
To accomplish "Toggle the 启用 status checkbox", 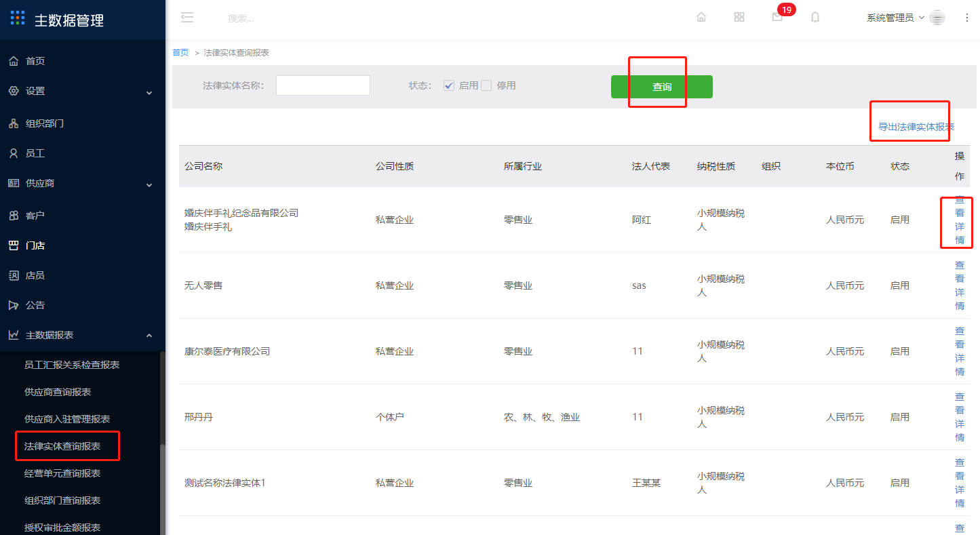I will (x=448, y=85).
